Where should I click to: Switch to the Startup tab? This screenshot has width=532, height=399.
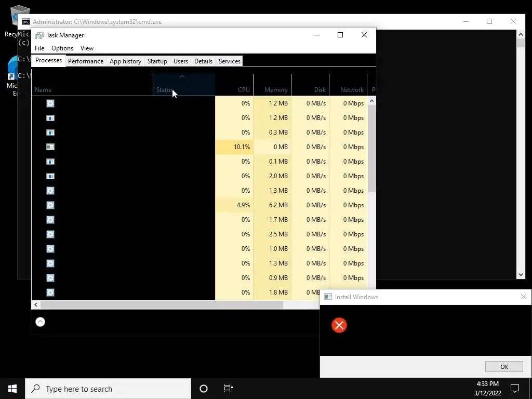coord(157,61)
